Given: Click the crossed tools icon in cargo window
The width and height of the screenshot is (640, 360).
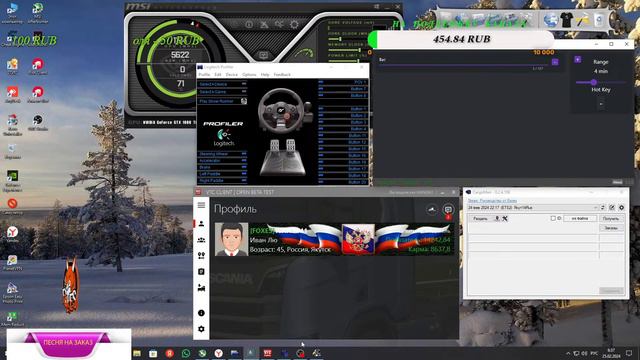Looking at the screenshot, I should [505, 219].
